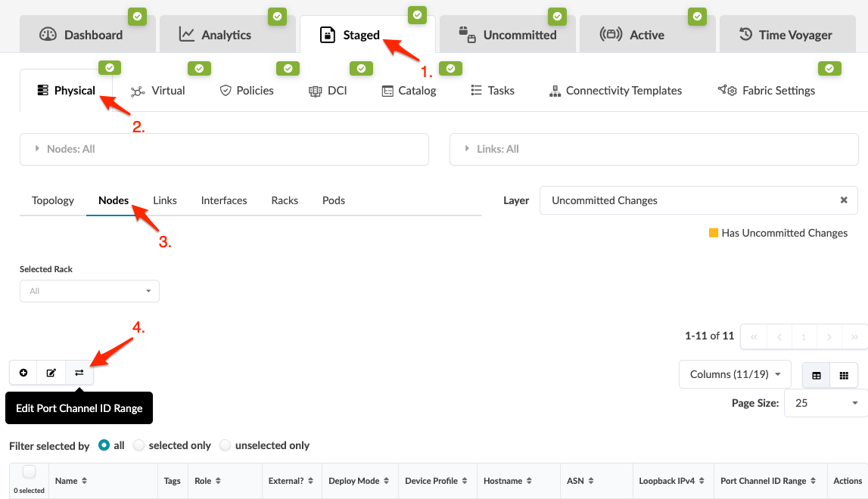Image resolution: width=868 pixels, height=499 pixels.
Task: Open the Policies sub-tab
Action: tap(247, 91)
